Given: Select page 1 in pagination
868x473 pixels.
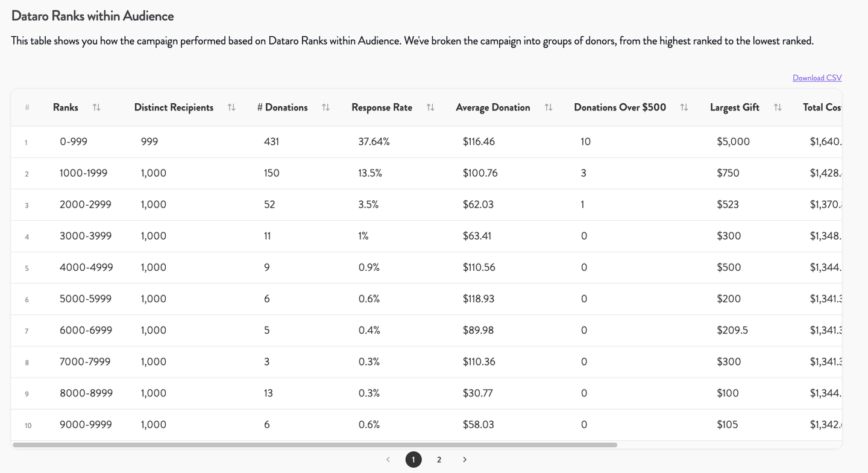Looking at the screenshot, I should 414,460.
